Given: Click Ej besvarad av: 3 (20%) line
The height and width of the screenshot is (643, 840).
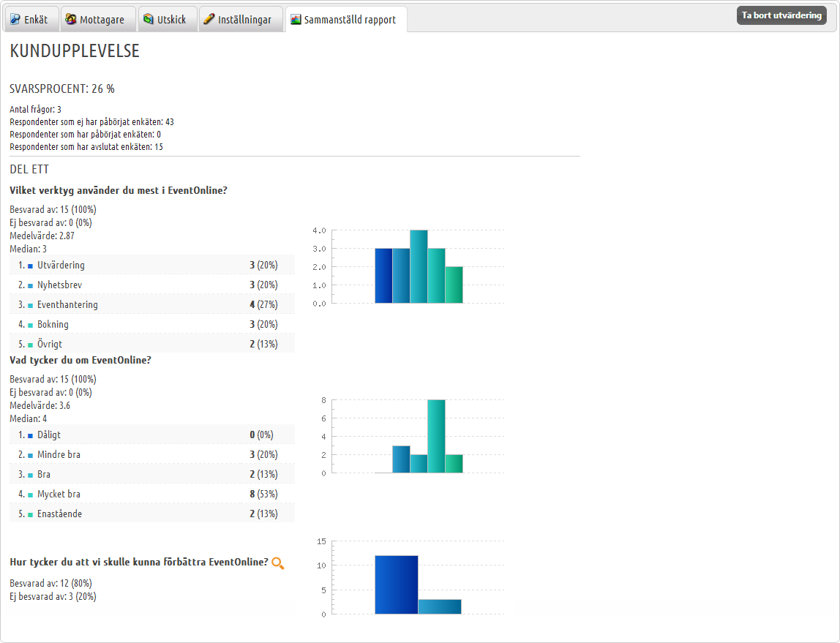Looking at the screenshot, I should coord(53,596).
